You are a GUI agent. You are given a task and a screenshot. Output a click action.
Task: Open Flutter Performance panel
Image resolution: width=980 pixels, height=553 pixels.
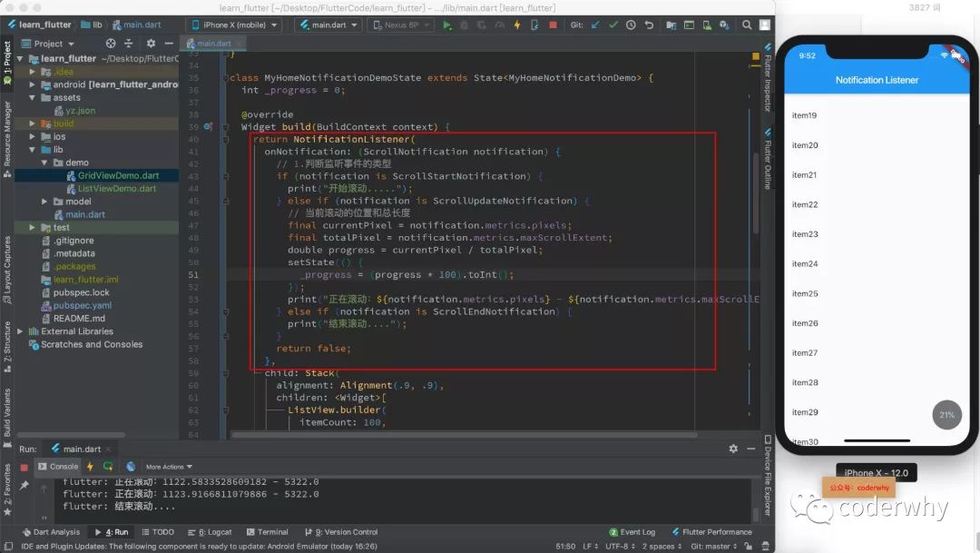(x=712, y=532)
